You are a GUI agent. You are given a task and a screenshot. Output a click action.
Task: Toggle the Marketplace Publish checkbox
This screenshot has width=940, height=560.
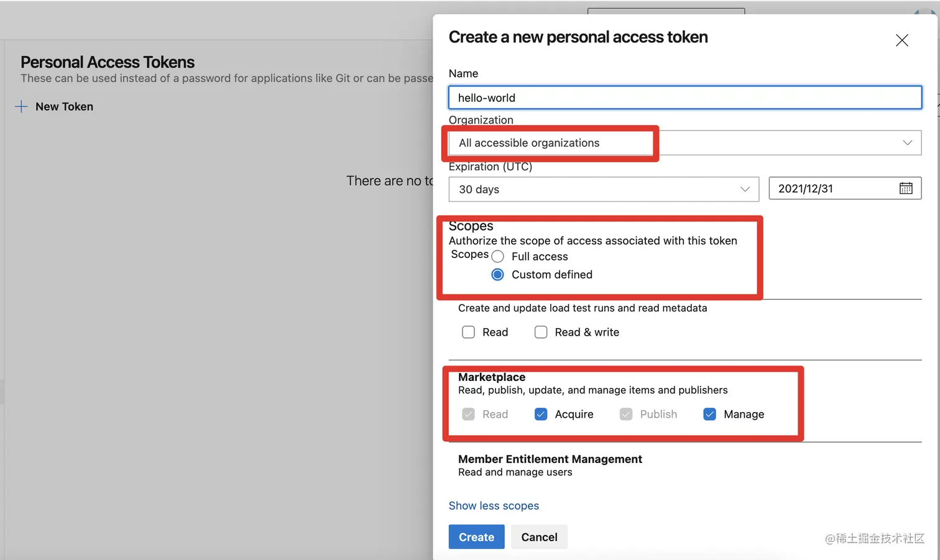click(626, 415)
